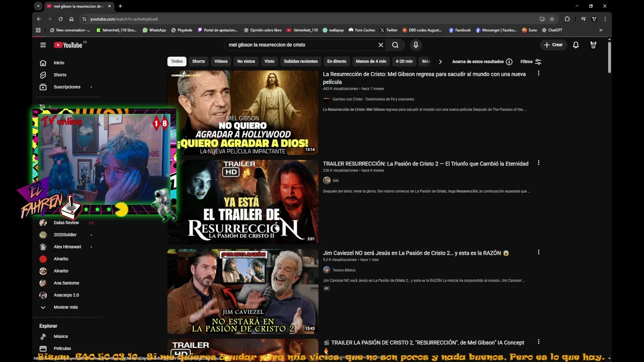Show more bookmarks with the double chevron
644x362 pixels.
click(601, 30)
